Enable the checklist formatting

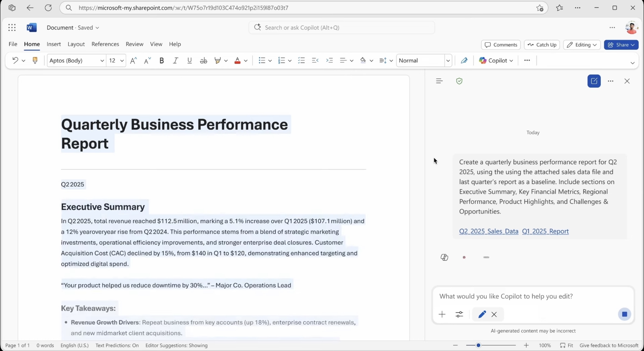coord(301,60)
